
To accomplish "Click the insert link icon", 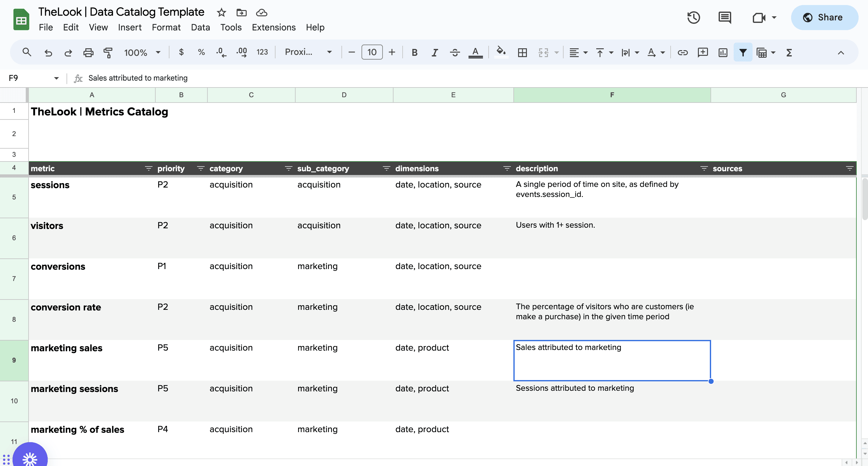I will (x=682, y=52).
